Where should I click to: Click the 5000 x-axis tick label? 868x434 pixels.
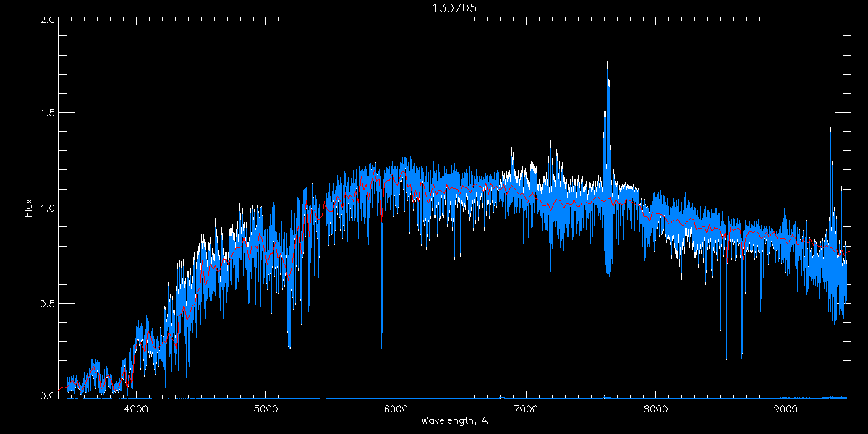point(265,409)
